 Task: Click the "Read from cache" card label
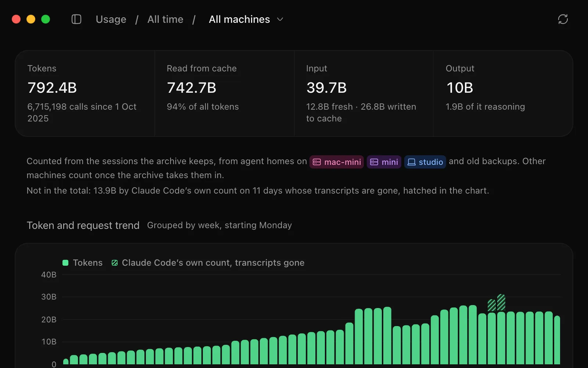202,68
